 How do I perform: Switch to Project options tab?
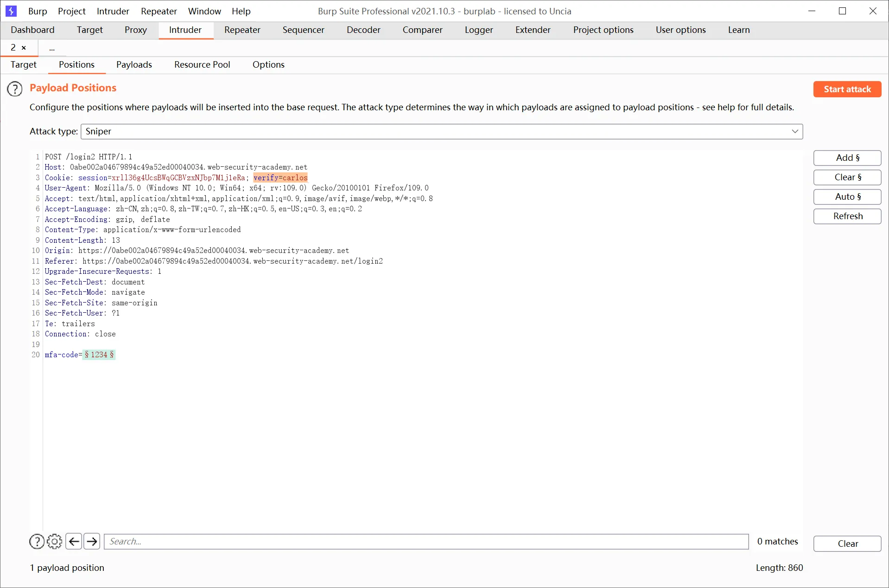click(x=603, y=30)
